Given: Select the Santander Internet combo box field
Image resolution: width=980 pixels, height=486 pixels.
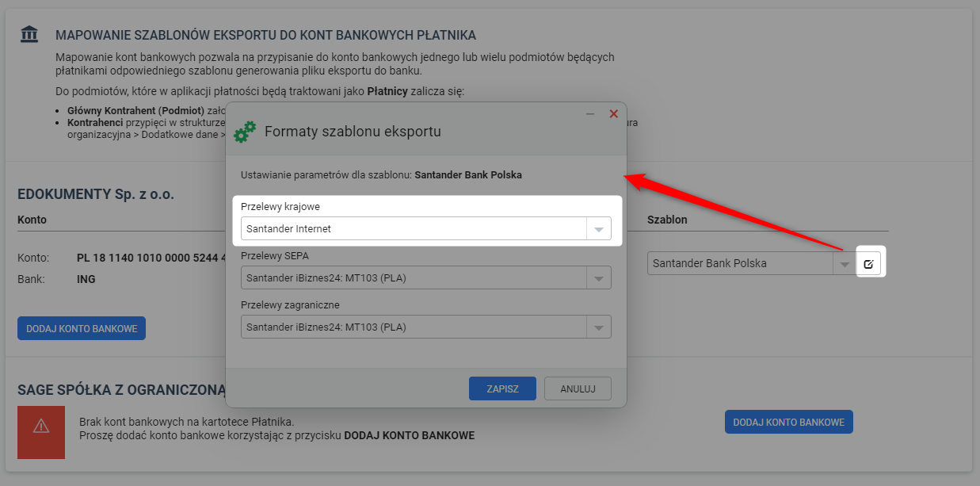Looking at the screenshot, I should pyautogui.click(x=426, y=229).
